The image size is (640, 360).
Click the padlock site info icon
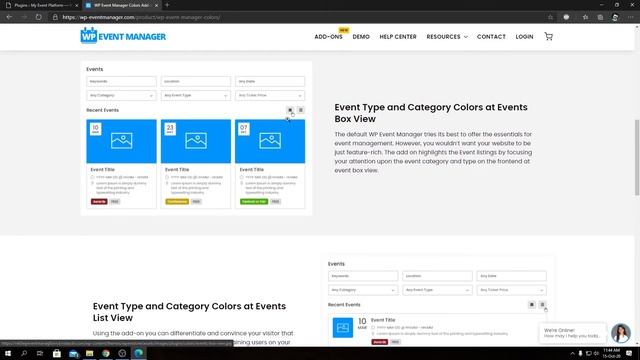pyautogui.click(x=55, y=17)
